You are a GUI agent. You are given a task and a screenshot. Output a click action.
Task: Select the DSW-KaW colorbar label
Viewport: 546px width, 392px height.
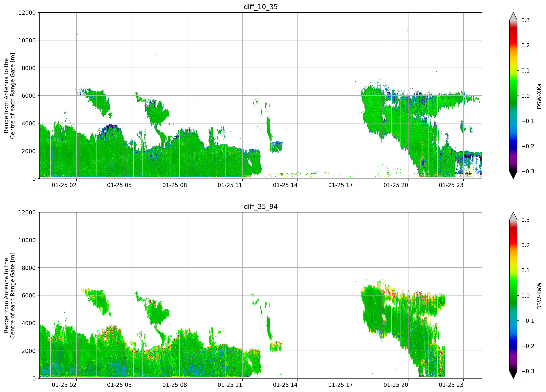(539, 296)
